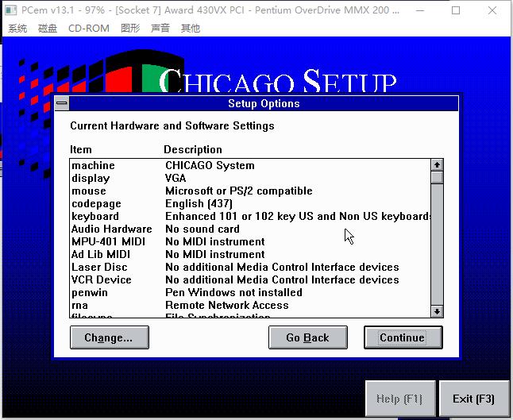
Task: Click the scroll down arrow in settings list
Action: pyautogui.click(x=437, y=311)
